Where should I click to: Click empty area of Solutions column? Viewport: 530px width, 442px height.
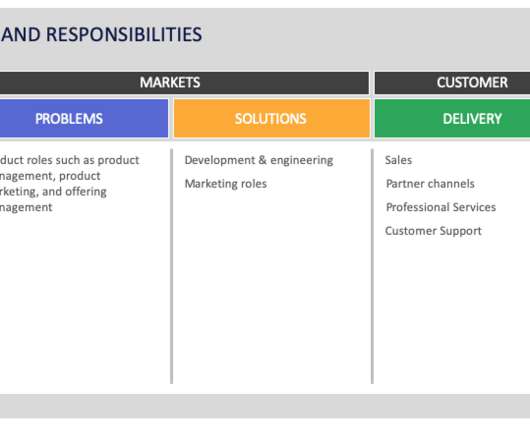pyautogui.click(x=272, y=287)
